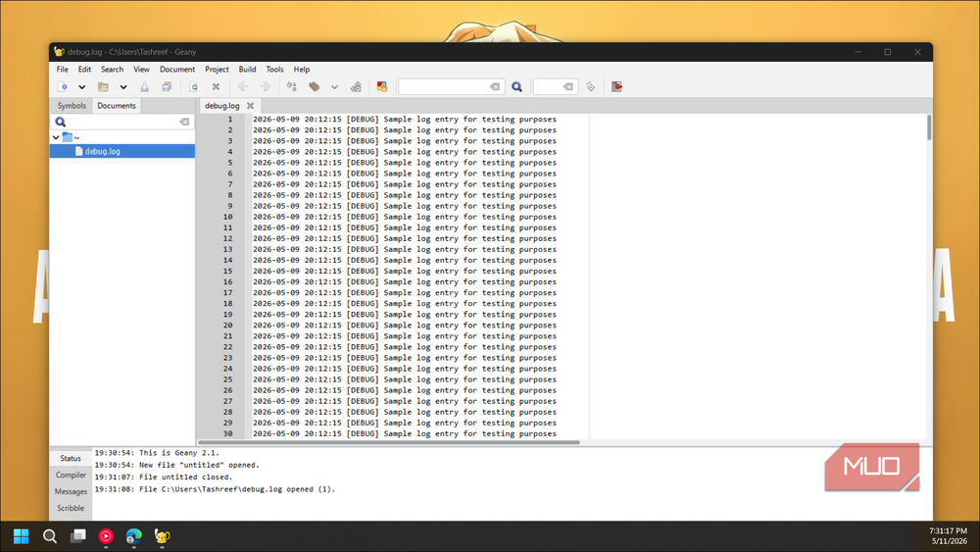
Task: Open the Build options dropdown arrow
Action: coord(334,87)
